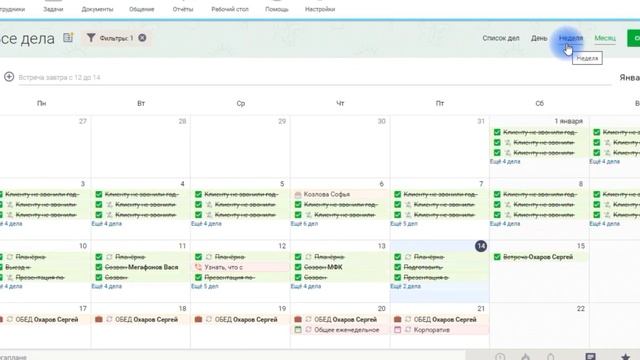
Task: Expand Ещё 4 дела under the 13th
Action: pos(306,286)
